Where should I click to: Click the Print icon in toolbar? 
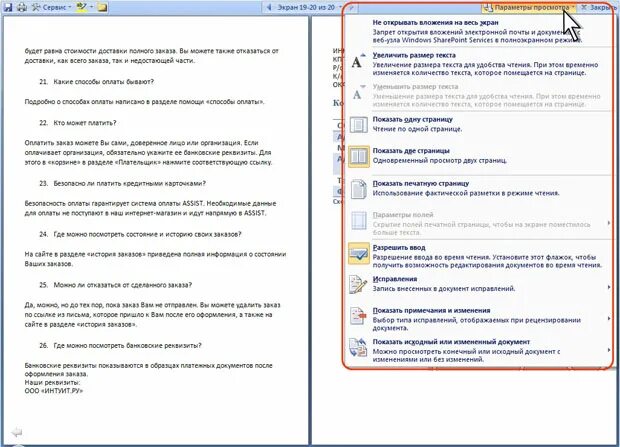click(x=21, y=7)
